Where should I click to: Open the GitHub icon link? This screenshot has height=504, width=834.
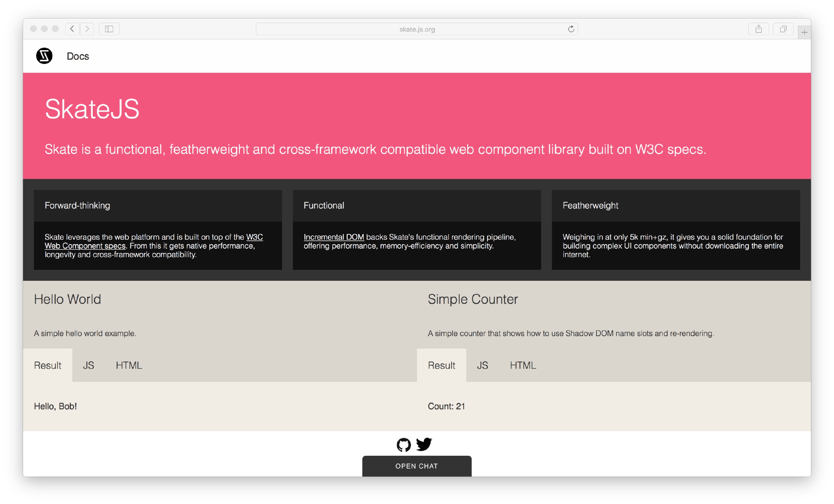pyautogui.click(x=404, y=445)
